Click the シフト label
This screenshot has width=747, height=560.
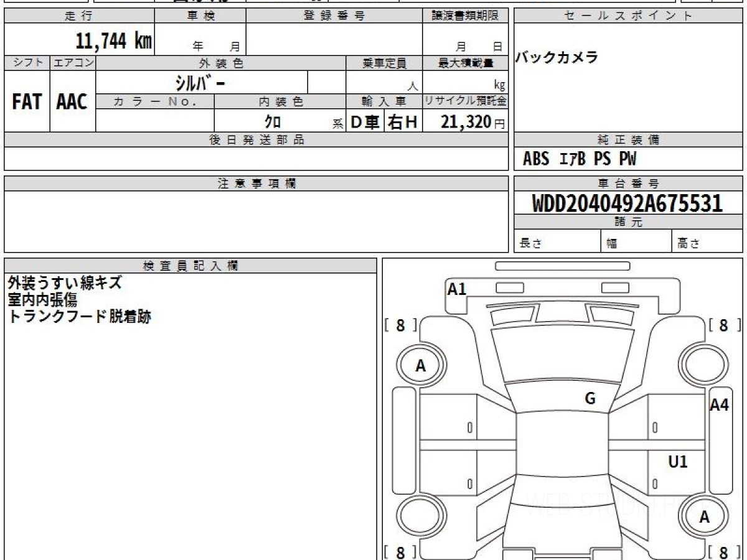coord(27,63)
